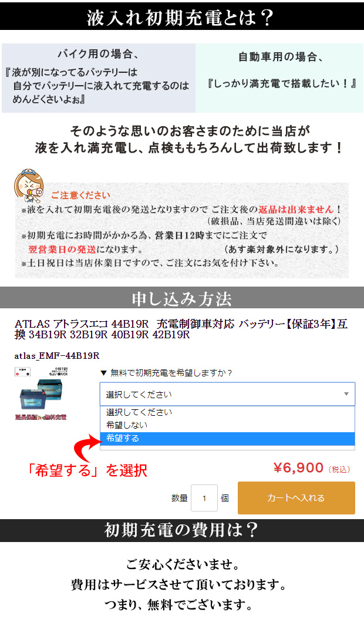Click the shouting mascot character icon
364x636 pixels.
[x=28, y=186]
